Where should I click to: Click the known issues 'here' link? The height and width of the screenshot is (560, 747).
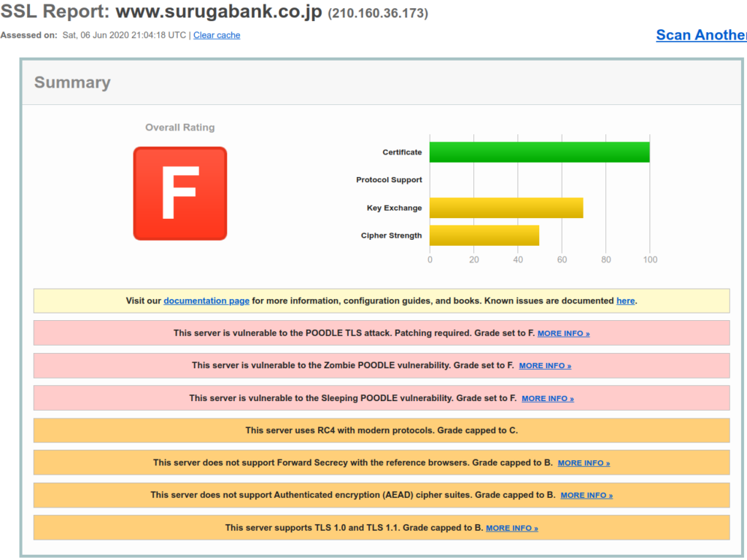(x=625, y=301)
